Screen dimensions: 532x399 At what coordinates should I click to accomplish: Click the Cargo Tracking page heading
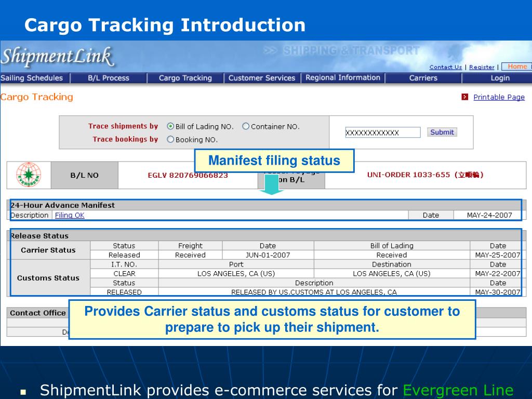(x=37, y=97)
